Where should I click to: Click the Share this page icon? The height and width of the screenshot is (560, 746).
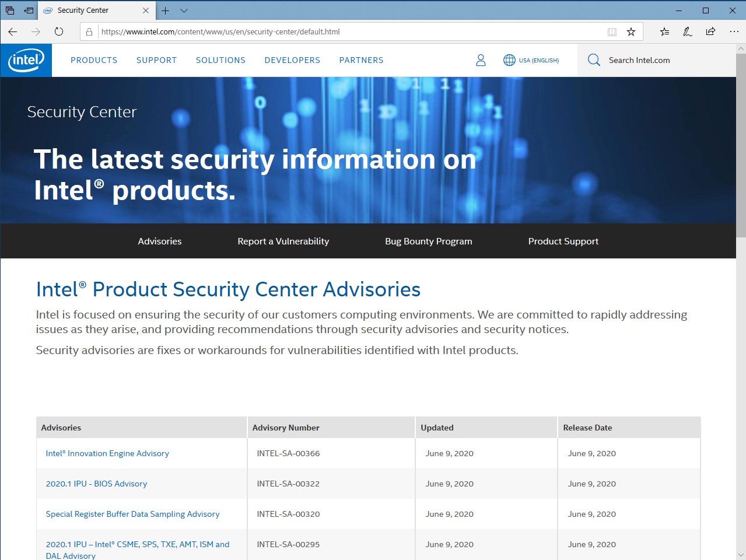(710, 32)
